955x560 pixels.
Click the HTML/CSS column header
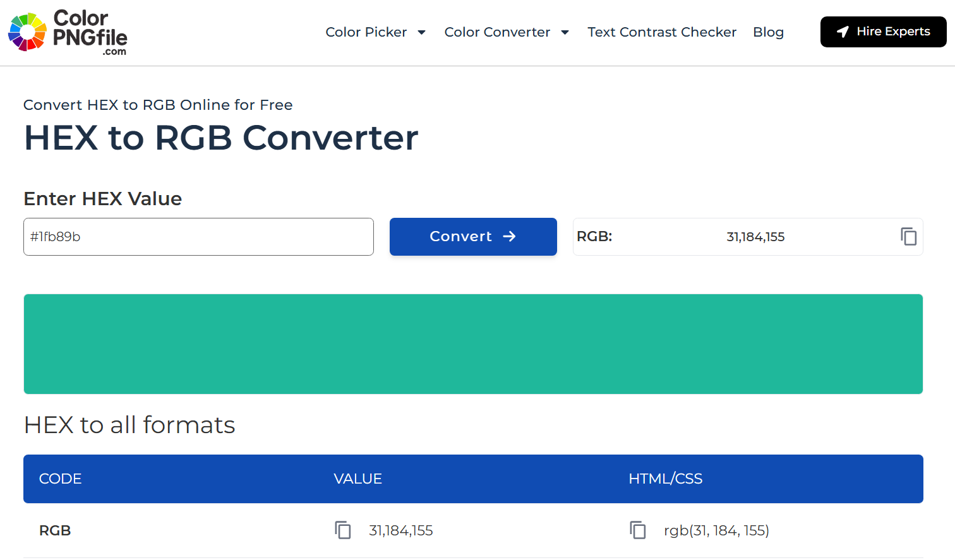[665, 479]
